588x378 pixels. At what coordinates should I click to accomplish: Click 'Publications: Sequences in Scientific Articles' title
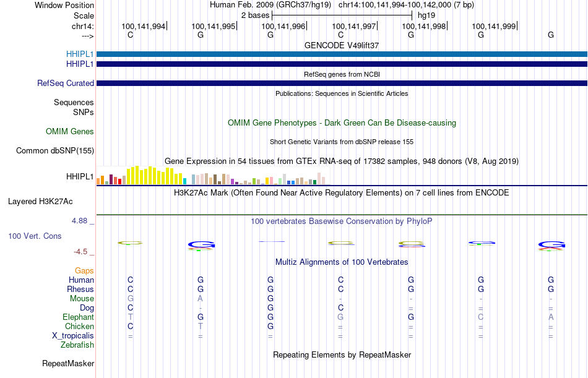(x=342, y=93)
